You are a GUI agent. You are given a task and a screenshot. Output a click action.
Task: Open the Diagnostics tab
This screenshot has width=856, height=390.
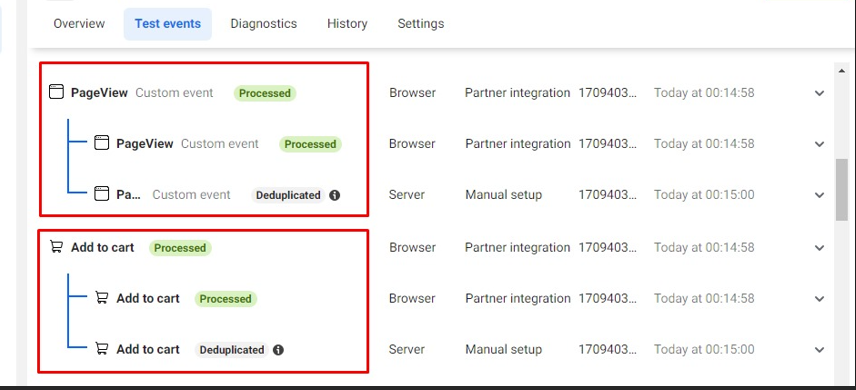pos(264,23)
